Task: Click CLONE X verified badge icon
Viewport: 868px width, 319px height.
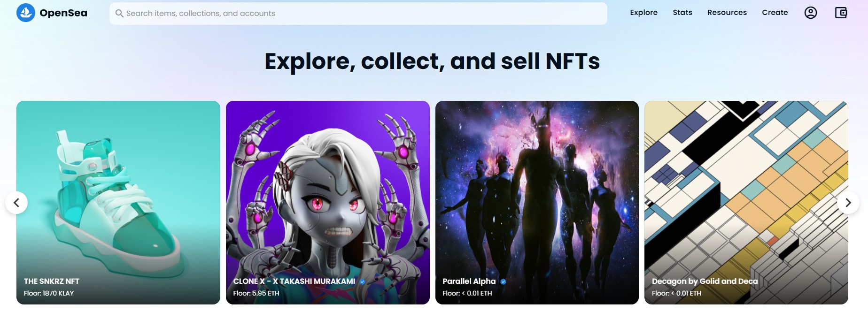Action: (363, 281)
